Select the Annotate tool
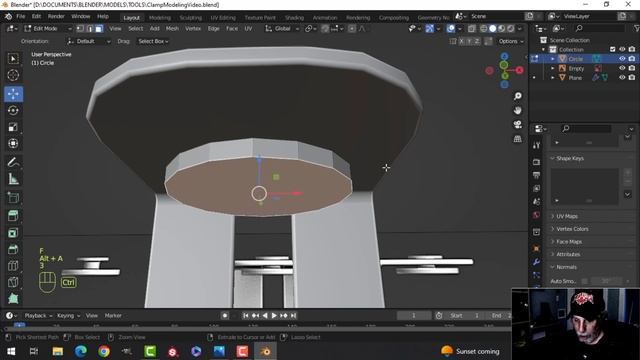 [x=13, y=162]
